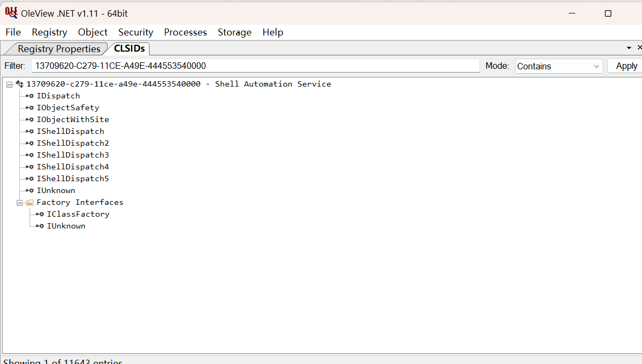Click the folder icon beside Factory Interfaces
Screen dimensions: 642x364
(x=30, y=203)
